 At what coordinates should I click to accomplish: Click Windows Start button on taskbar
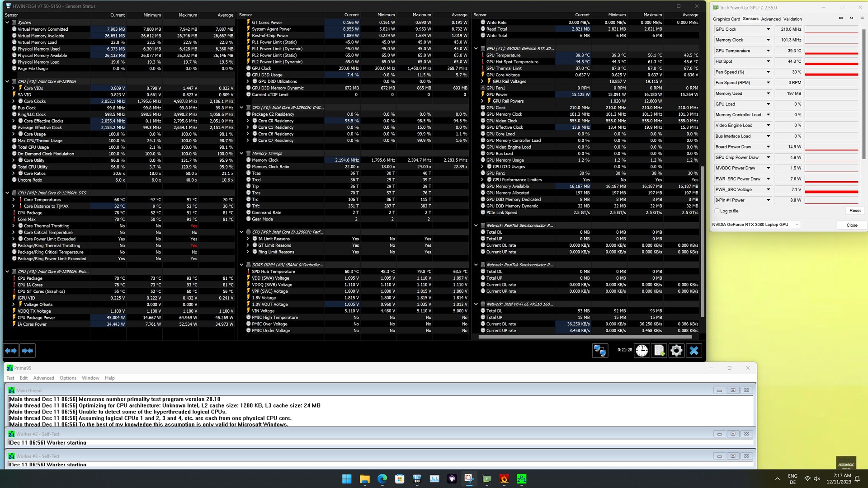point(347,479)
